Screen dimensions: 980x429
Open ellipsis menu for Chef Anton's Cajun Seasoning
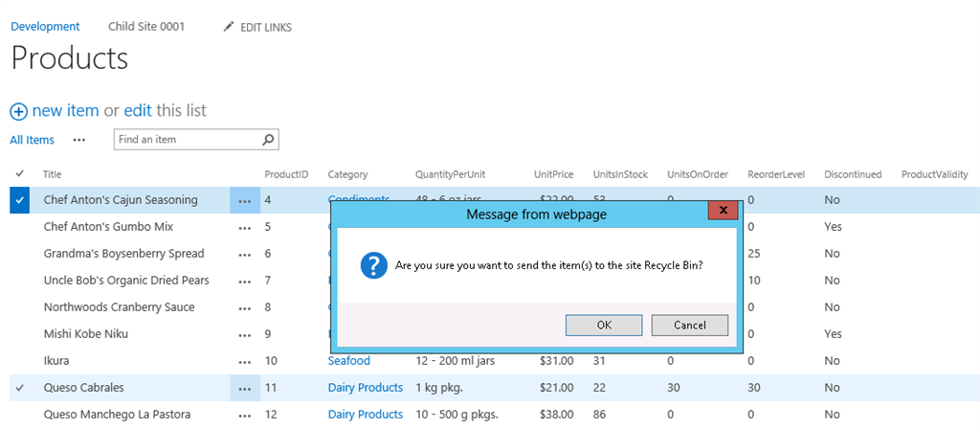245,200
